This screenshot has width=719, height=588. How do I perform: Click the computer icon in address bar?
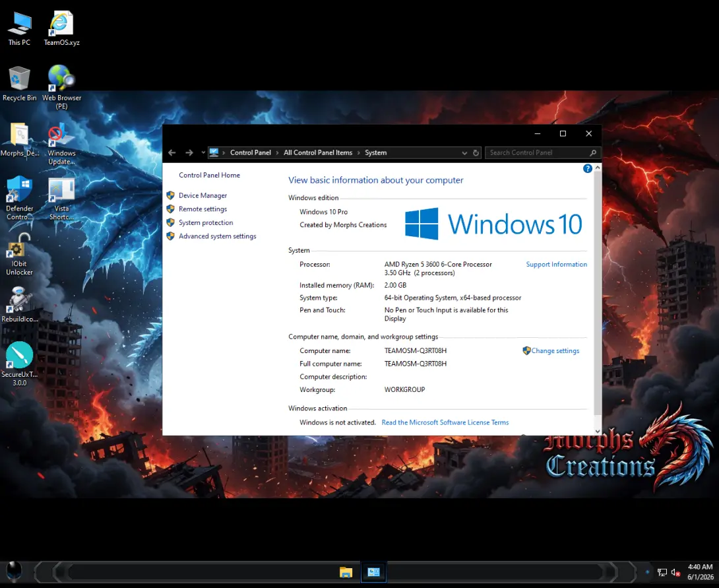click(214, 152)
